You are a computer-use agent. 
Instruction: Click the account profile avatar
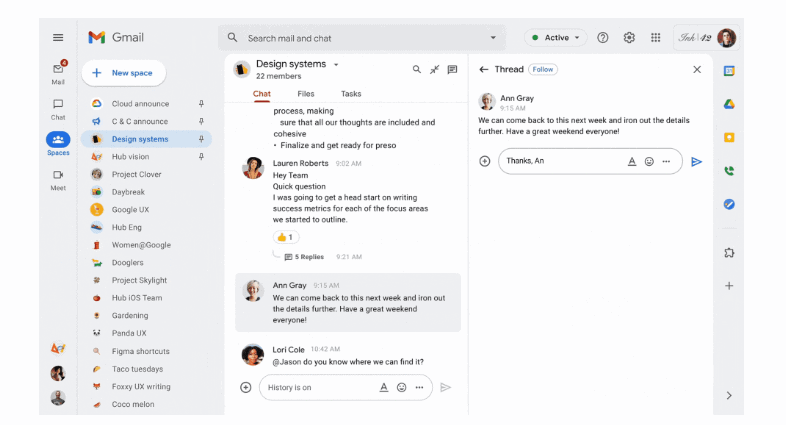[726, 38]
